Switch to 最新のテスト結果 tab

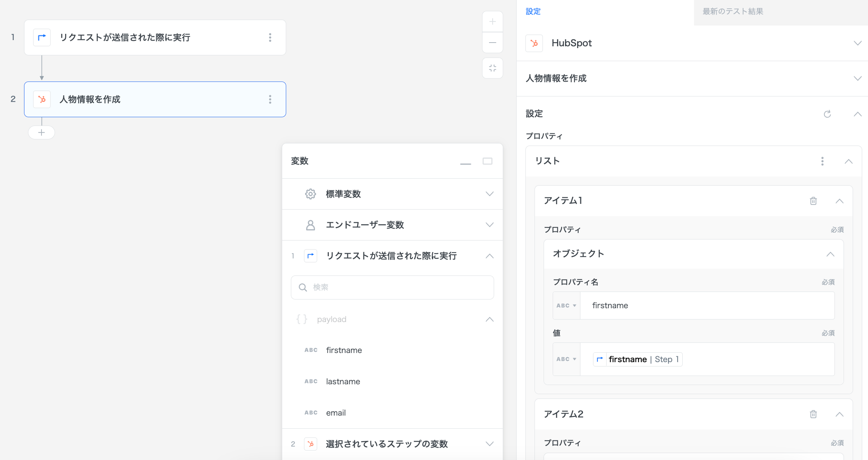click(x=733, y=11)
